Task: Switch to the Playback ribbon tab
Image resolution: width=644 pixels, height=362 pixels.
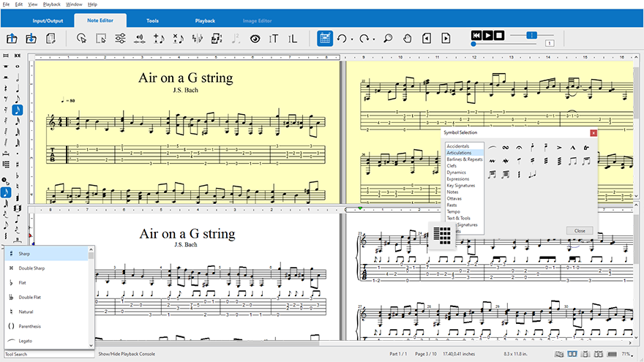Action: click(x=205, y=20)
